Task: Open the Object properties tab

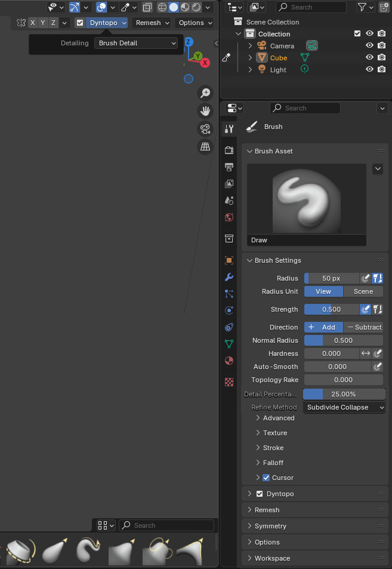Action: [x=229, y=260]
